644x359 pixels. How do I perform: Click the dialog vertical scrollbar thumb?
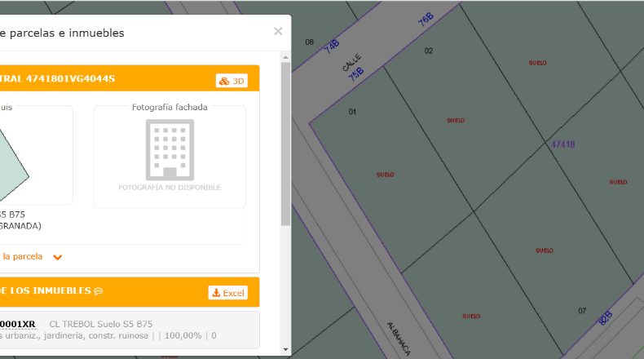285,144
